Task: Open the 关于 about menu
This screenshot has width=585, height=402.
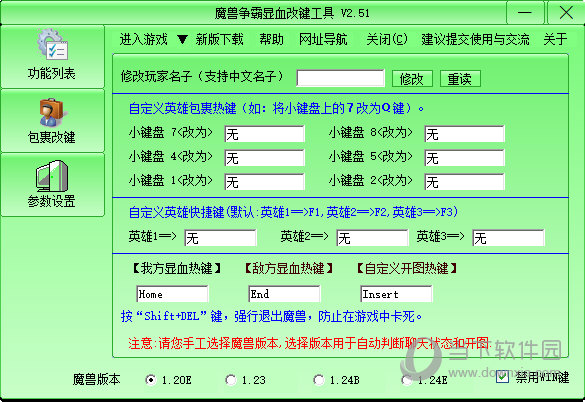Action: pos(555,39)
